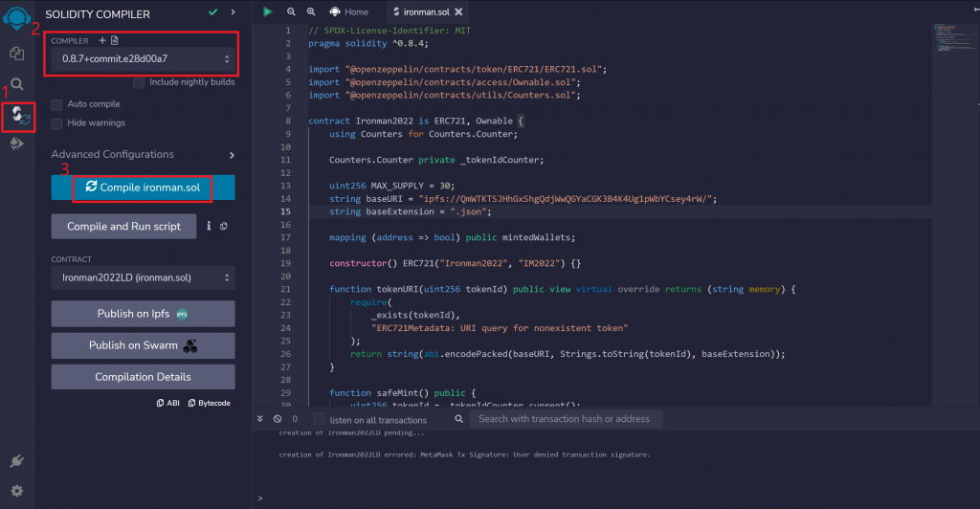
Task: Open the Solidity compiler sidebar icon
Action: pos(20,116)
